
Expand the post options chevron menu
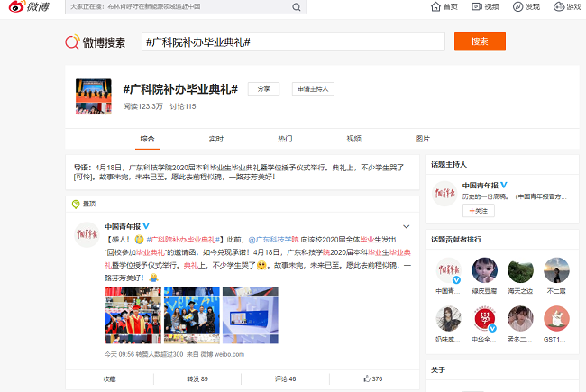coord(407,226)
